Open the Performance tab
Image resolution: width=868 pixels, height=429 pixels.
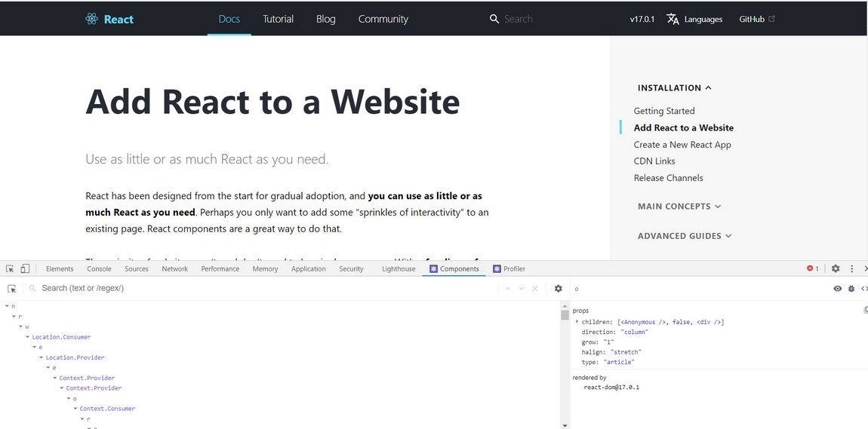[x=220, y=268]
